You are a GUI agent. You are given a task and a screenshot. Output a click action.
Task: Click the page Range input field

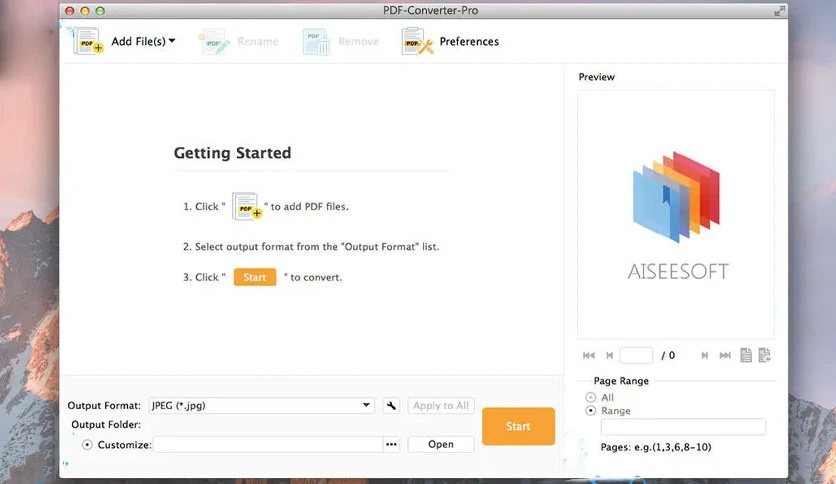coord(683,426)
